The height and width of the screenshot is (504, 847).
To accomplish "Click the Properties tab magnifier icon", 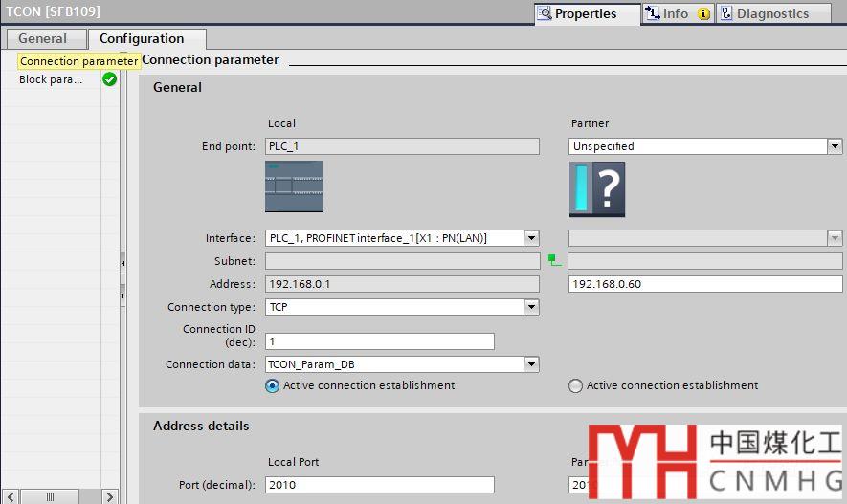I will pyautogui.click(x=546, y=13).
